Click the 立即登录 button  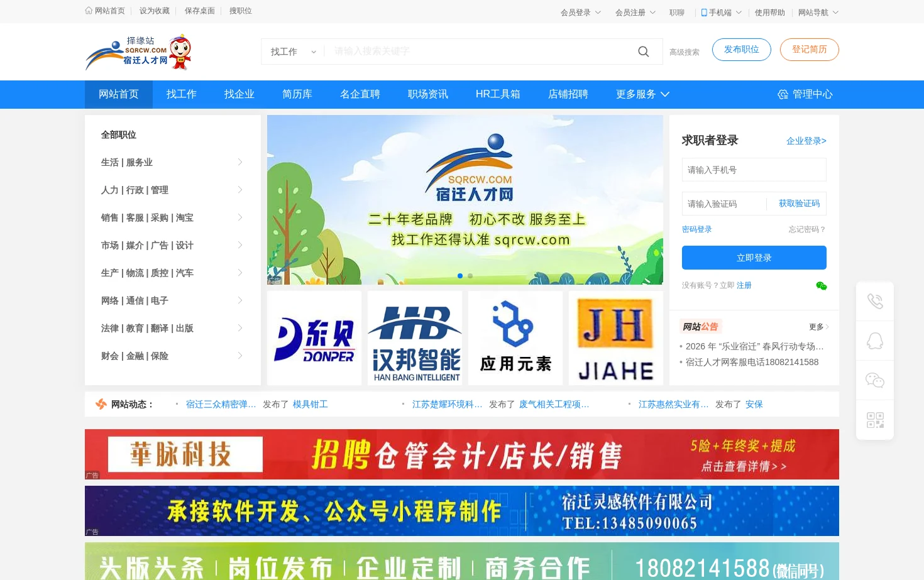[x=754, y=258]
